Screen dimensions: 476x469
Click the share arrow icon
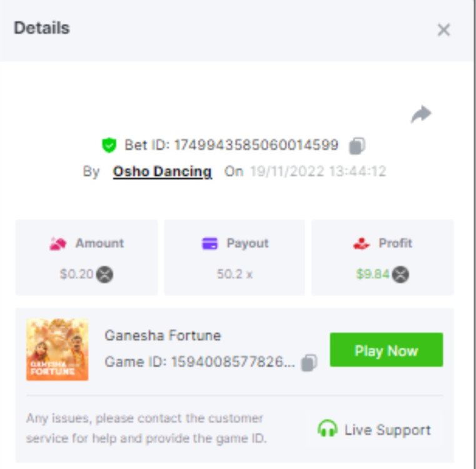421,114
